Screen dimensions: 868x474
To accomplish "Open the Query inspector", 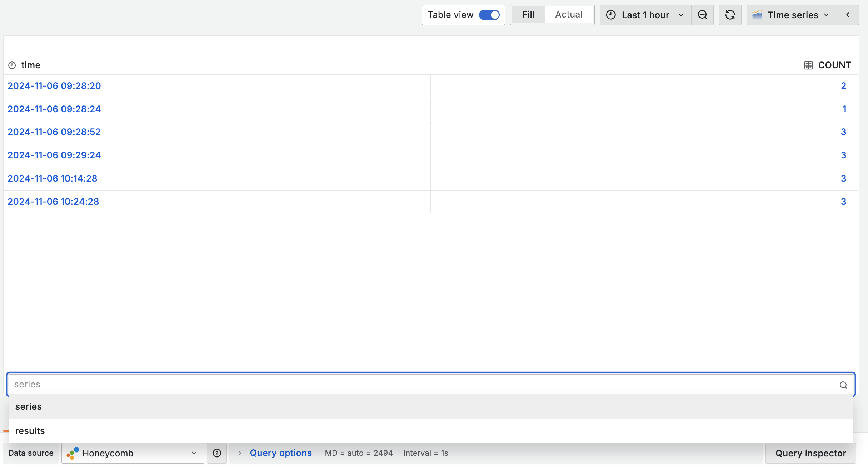I will [x=810, y=453].
